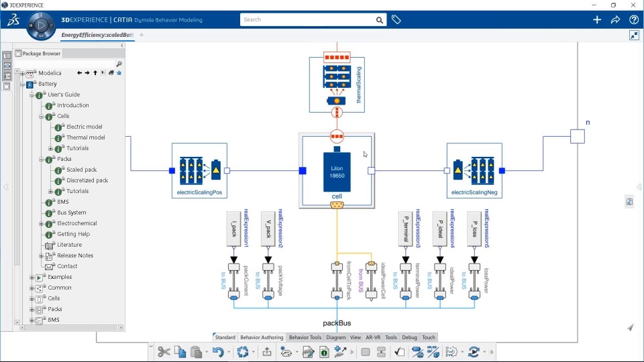
Task: Click the Paste clipboard icon
Action: tap(197, 352)
